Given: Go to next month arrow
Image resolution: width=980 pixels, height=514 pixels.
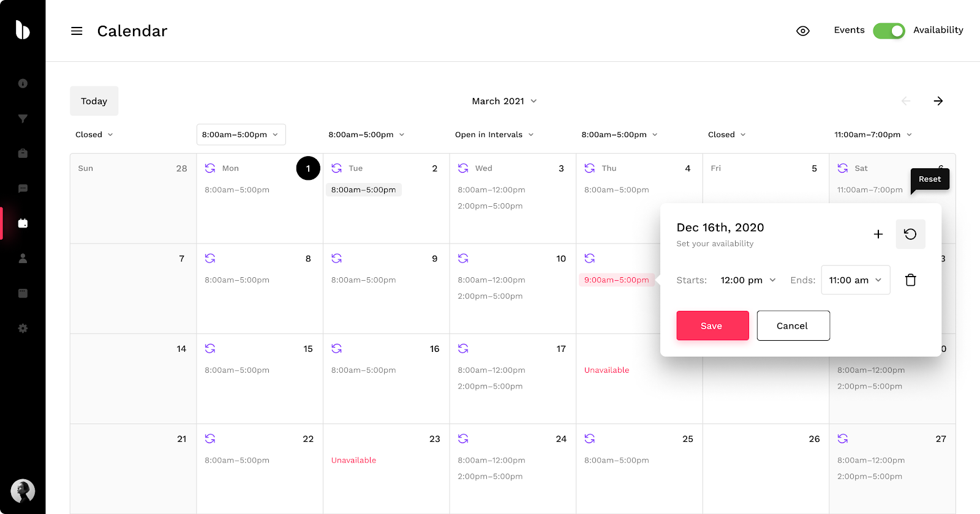Looking at the screenshot, I should point(938,101).
